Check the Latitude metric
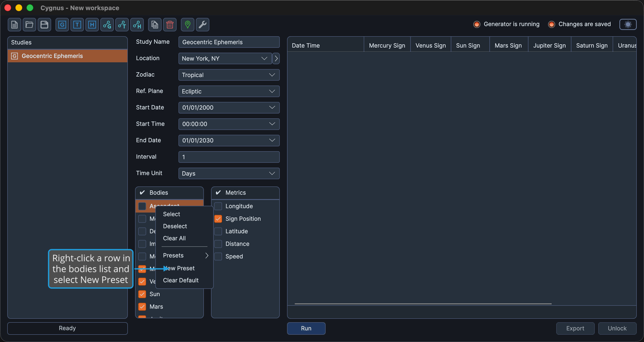This screenshot has width=644, height=342. [x=218, y=231]
